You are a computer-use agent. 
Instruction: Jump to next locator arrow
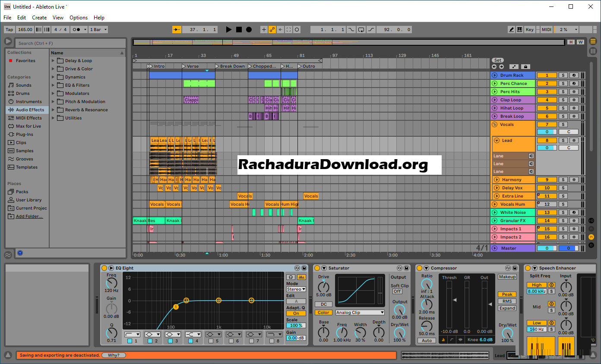[501, 66]
